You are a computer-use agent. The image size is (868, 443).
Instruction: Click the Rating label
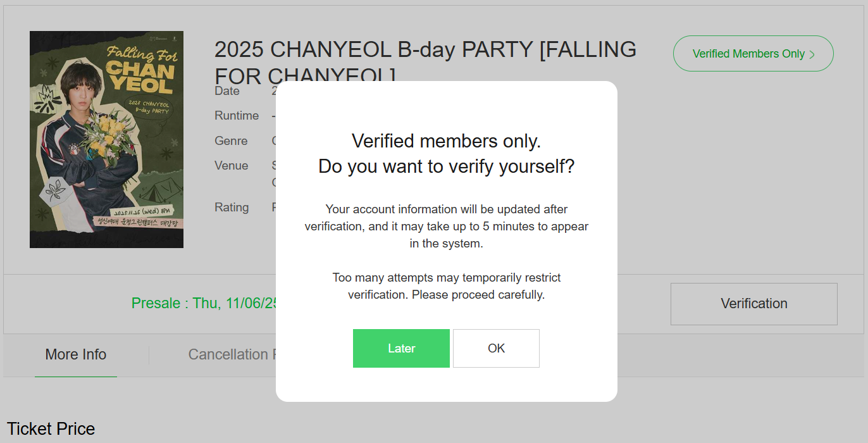[x=232, y=208]
